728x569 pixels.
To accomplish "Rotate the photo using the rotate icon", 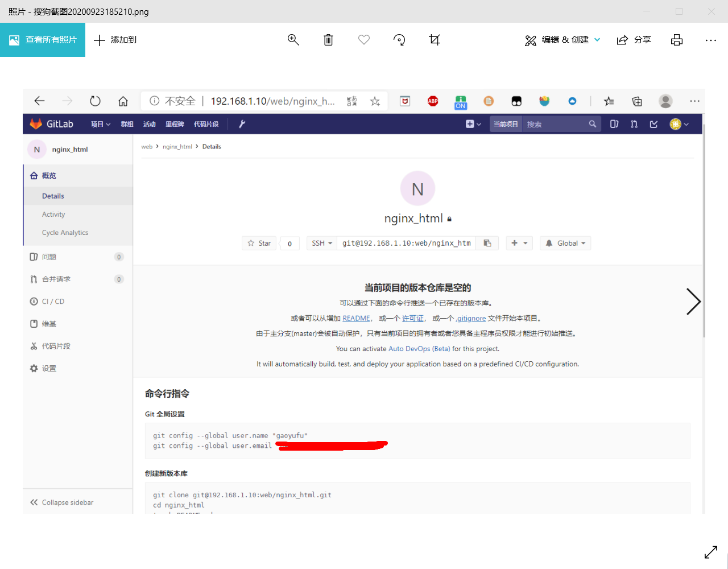I will [x=399, y=40].
